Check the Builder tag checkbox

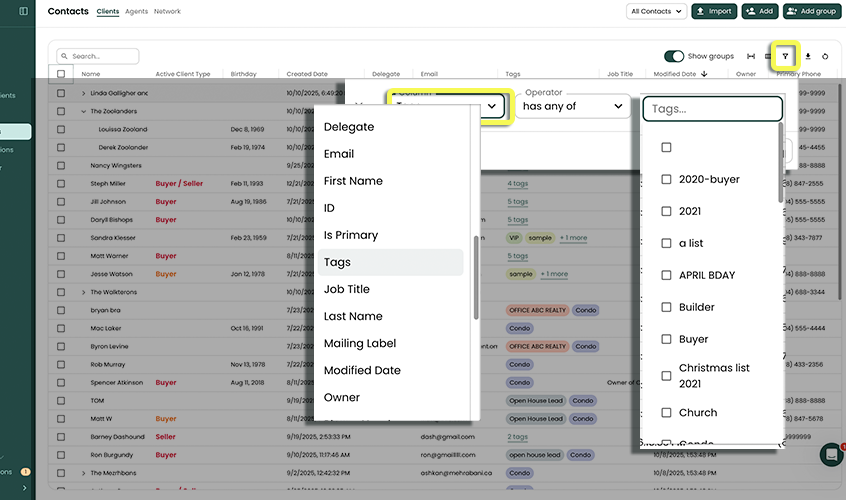[x=667, y=308]
